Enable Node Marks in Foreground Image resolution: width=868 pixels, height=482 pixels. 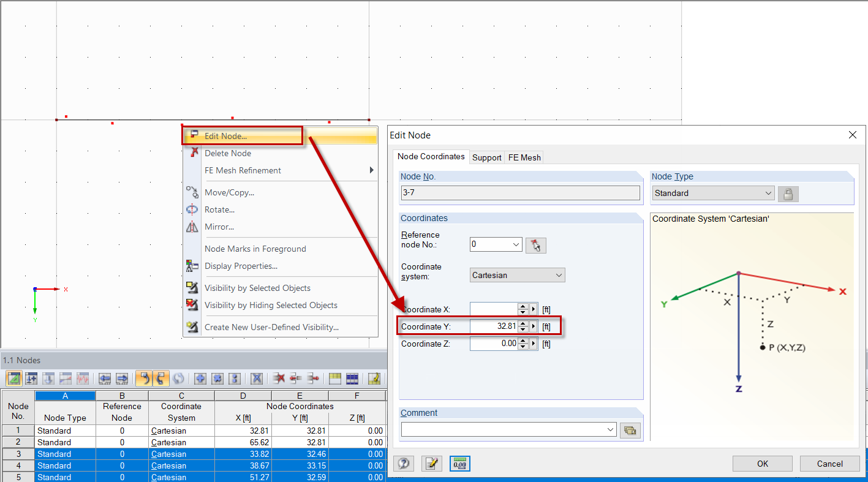click(255, 249)
